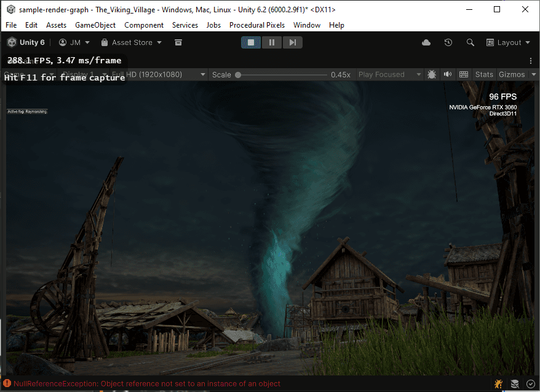The height and width of the screenshot is (392, 540).
Task: Open the Layout dropdown
Action: coord(508,42)
